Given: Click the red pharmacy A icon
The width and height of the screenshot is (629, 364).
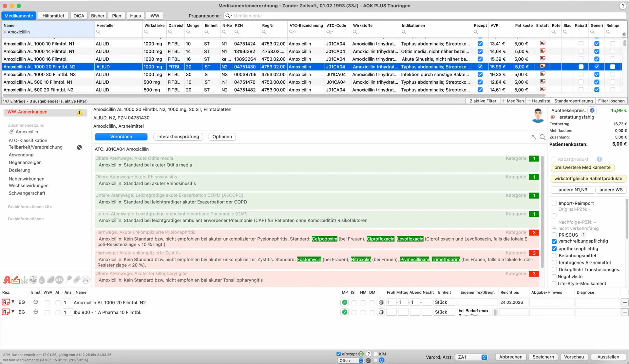Looking at the screenshot, I should pyautogui.click(x=7, y=280).
